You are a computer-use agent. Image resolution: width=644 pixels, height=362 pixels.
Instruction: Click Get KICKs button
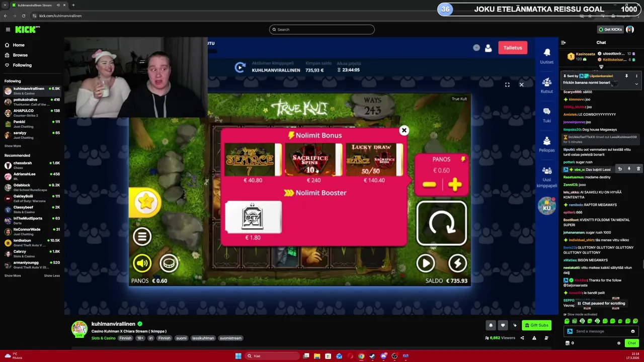[610, 30]
